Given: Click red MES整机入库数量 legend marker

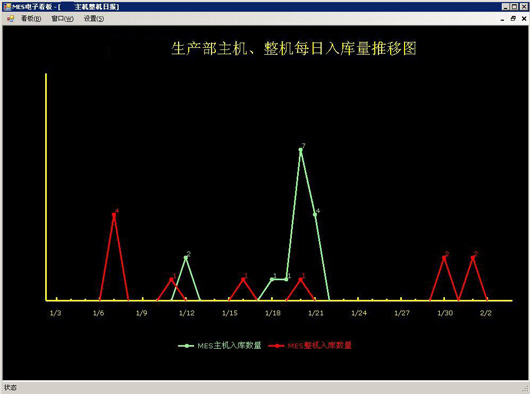Looking at the screenshot, I should (276, 345).
